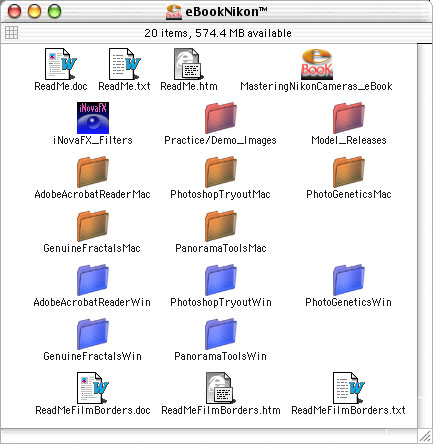Select the PanoramaToolsWin folder icon
The width and height of the screenshot is (433, 444).
click(221, 334)
